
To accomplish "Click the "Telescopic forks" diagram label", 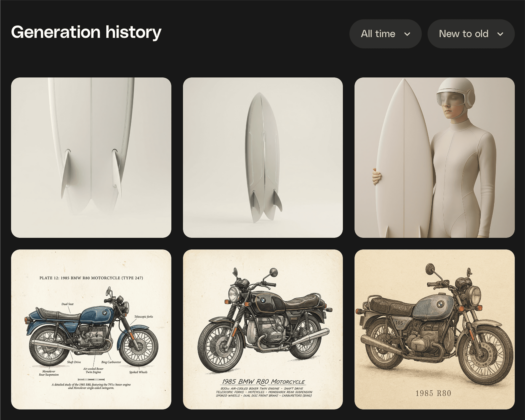I will pyautogui.click(x=144, y=317).
